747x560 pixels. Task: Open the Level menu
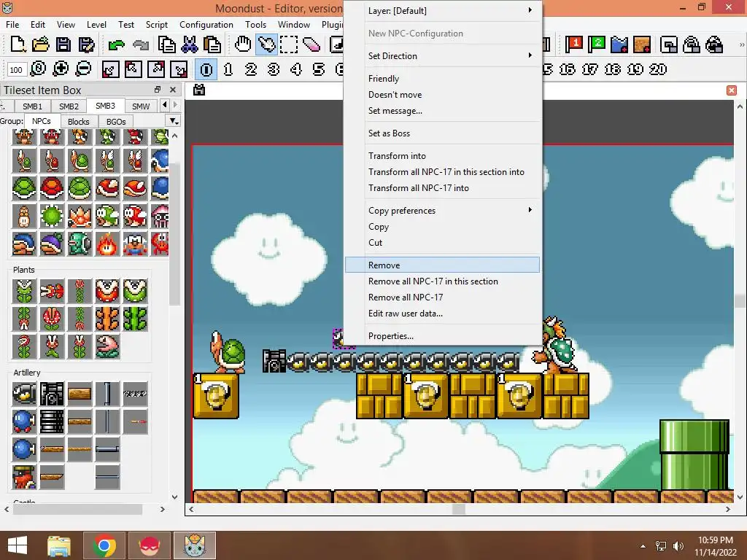pyautogui.click(x=96, y=25)
